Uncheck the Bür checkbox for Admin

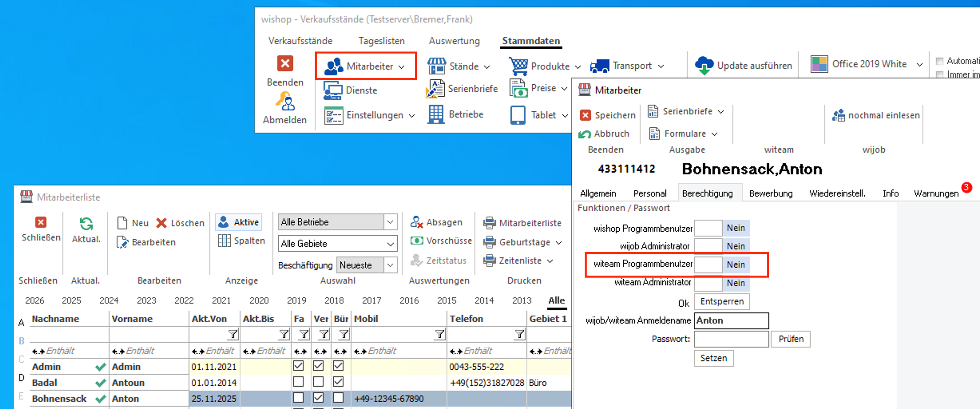338,366
